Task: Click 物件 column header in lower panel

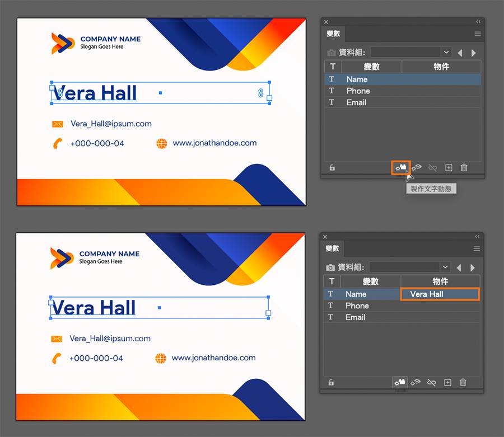Action: coord(440,281)
